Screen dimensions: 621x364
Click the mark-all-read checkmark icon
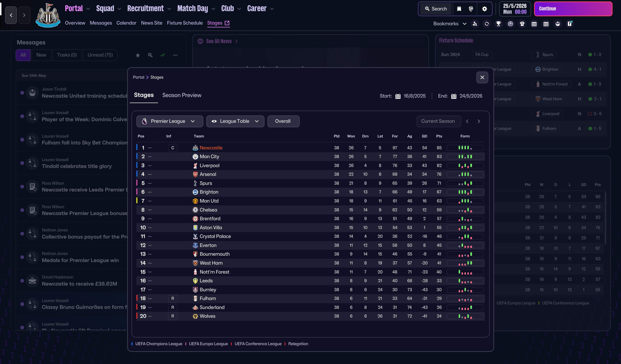coord(163,55)
